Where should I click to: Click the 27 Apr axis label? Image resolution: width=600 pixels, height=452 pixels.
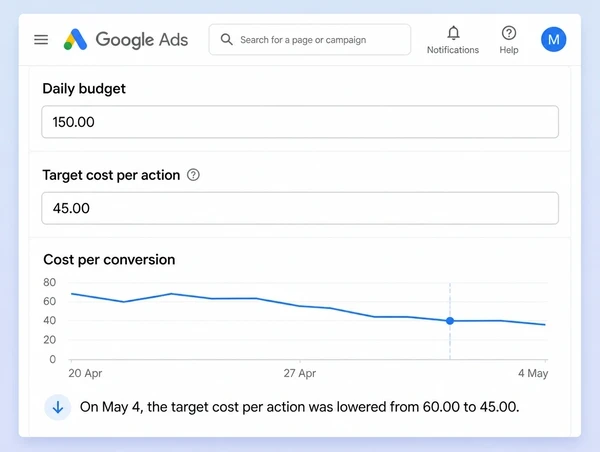click(x=300, y=373)
